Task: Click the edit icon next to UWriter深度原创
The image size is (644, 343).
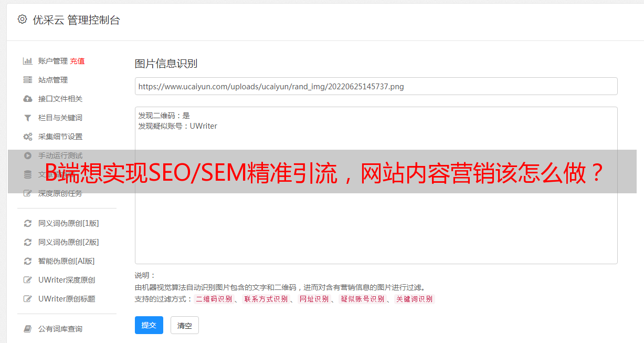Action: coord(28,280)
